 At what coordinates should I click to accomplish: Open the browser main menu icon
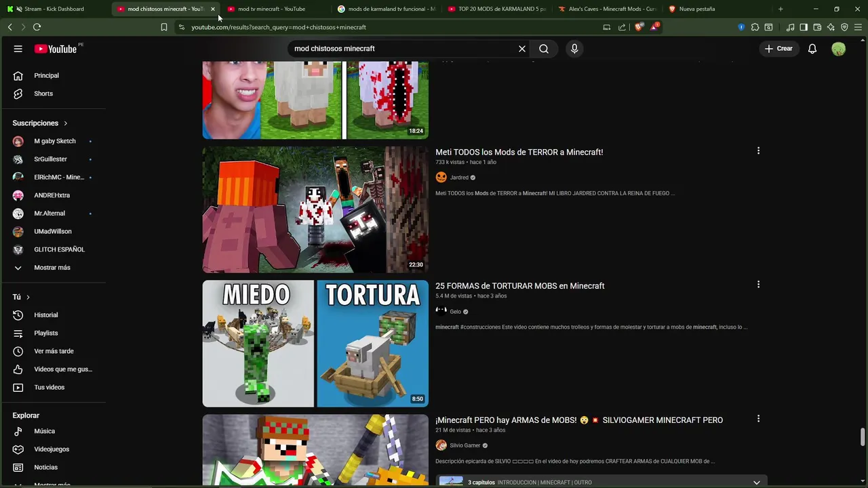pyautogui.click(x=858, y=27)
